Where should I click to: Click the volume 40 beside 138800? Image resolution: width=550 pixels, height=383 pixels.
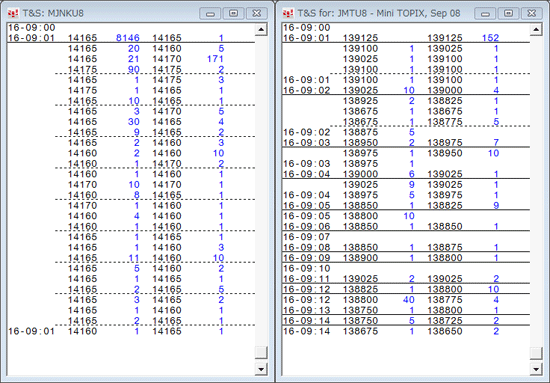409,300
